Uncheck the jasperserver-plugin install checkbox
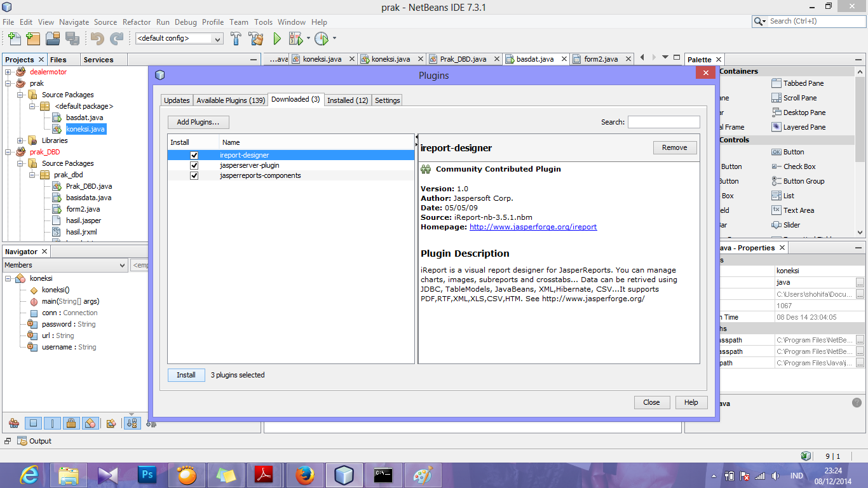Screen dimensions: 868x488 point(194,165)
